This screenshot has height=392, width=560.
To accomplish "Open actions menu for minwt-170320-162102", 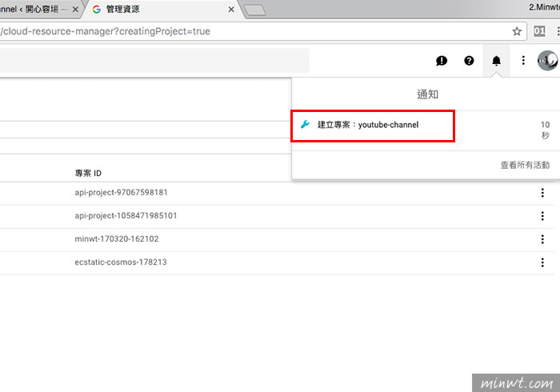I will point(542,239).
